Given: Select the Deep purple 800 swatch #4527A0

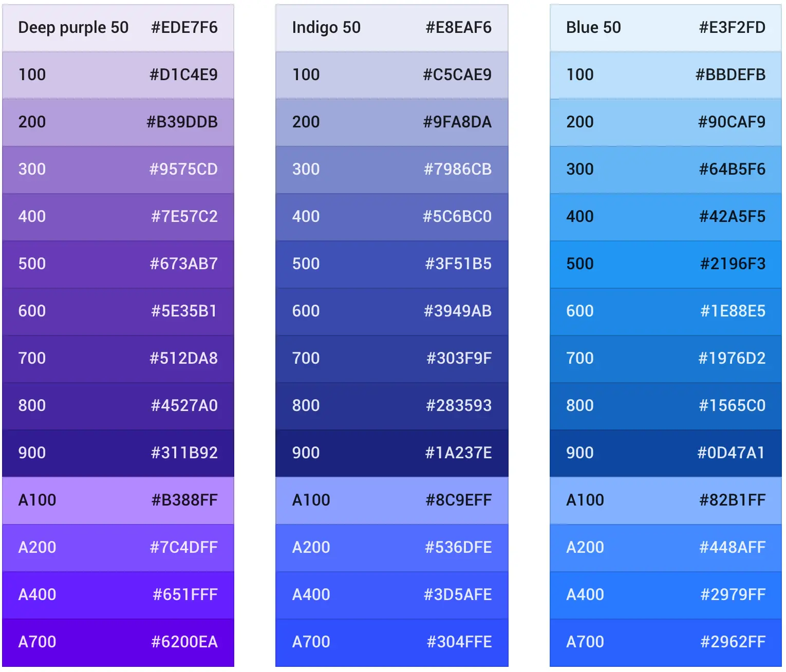Looking at the screenshot, I should 118,406.
